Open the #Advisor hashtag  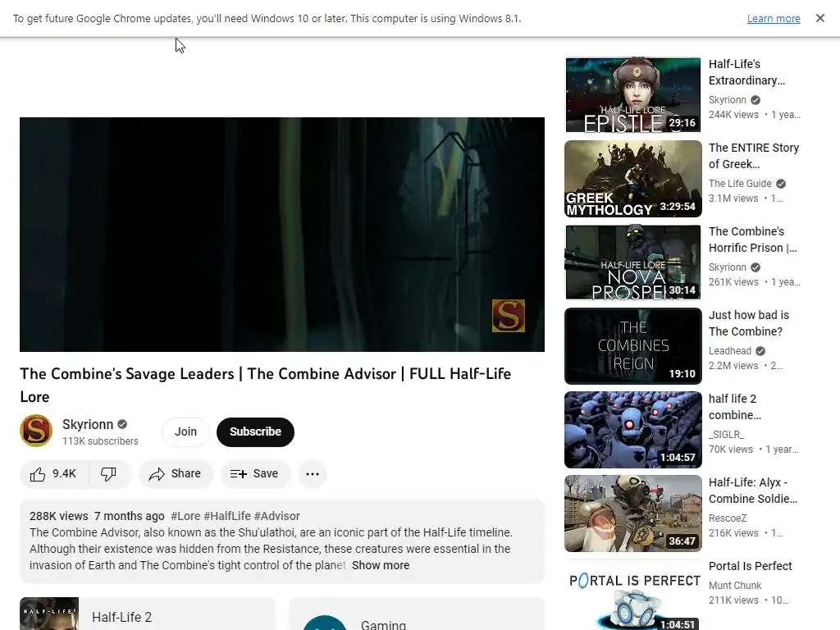coord(277,516)
